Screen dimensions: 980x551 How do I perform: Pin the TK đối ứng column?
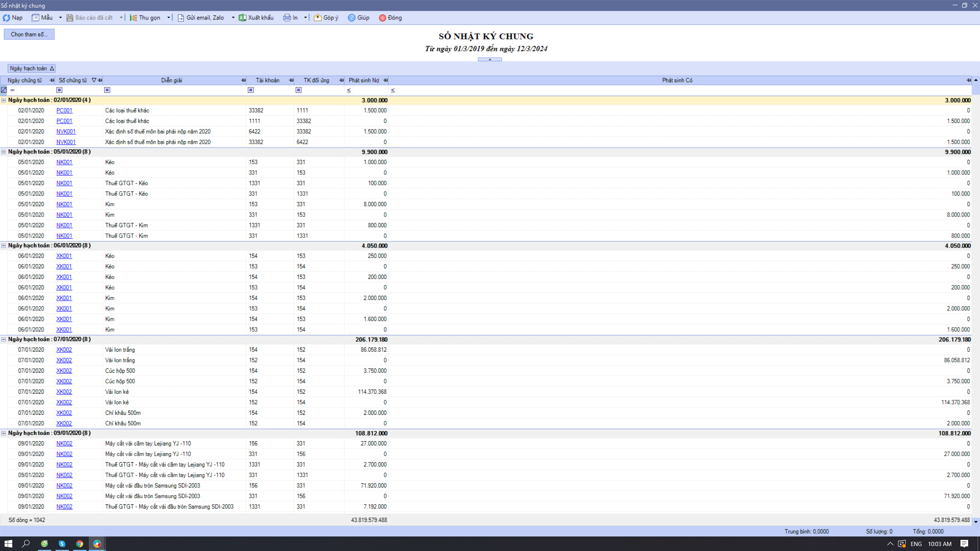pyautogui.click(x=341, y=80)
